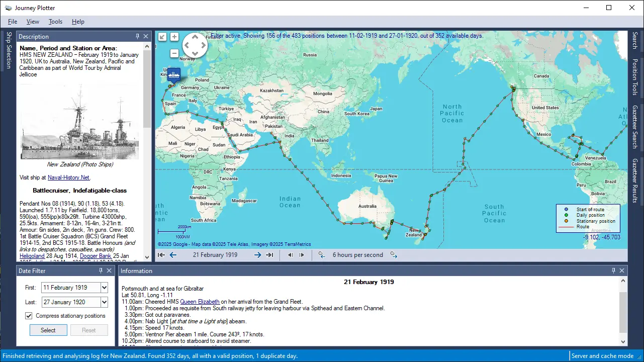Toggle Compress stationary positions checkbox
Image resolution: width=644 pixels, height=362 pixels.
tap(29, 316)
